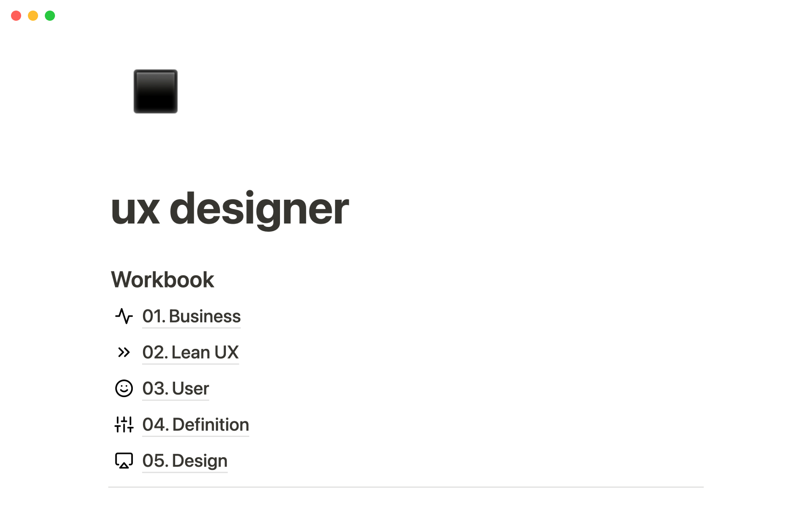The width and height of the screenshot is (812, 508).
Task: Click the "01." number prefix before Business
Action: (153, 316)
